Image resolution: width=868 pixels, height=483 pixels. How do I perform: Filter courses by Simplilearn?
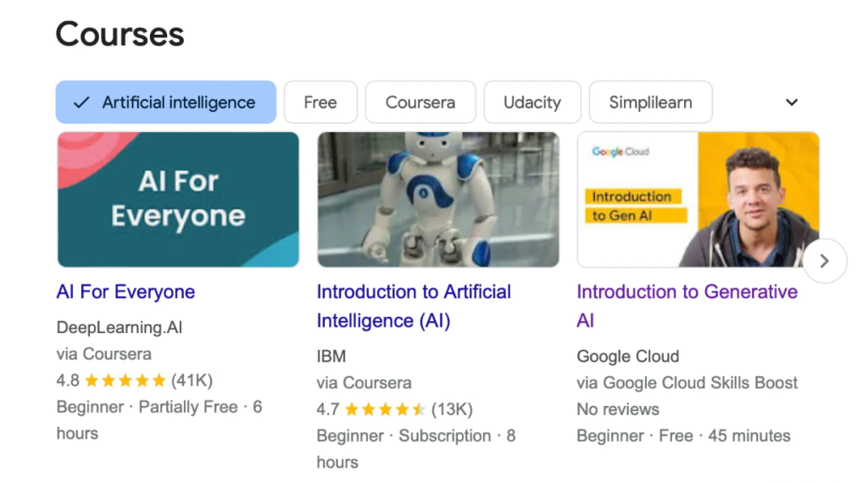click(650, 103)
